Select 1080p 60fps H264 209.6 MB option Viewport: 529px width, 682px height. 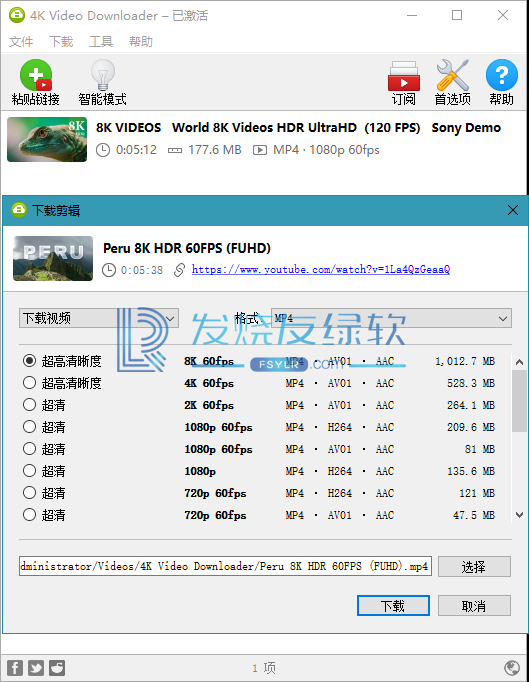pyautogui.click(x=29, y=427)
